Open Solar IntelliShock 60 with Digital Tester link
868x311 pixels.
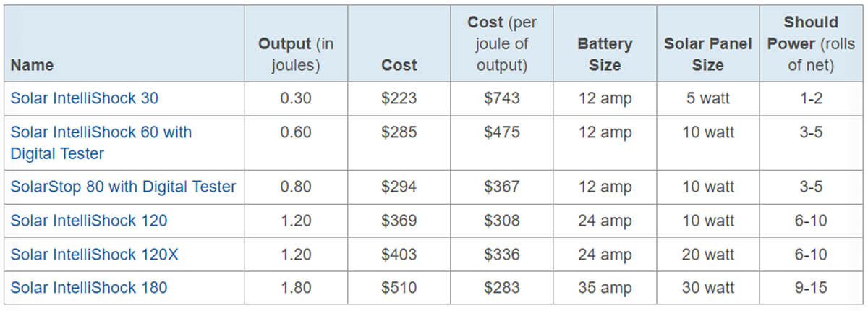[x=101, y=133]
